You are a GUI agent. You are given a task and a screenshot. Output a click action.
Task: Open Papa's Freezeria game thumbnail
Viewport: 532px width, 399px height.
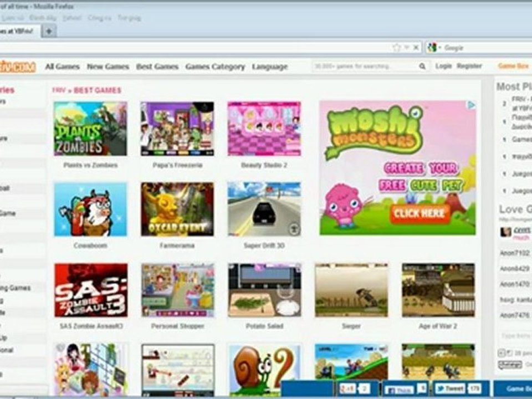pos(177,129)
